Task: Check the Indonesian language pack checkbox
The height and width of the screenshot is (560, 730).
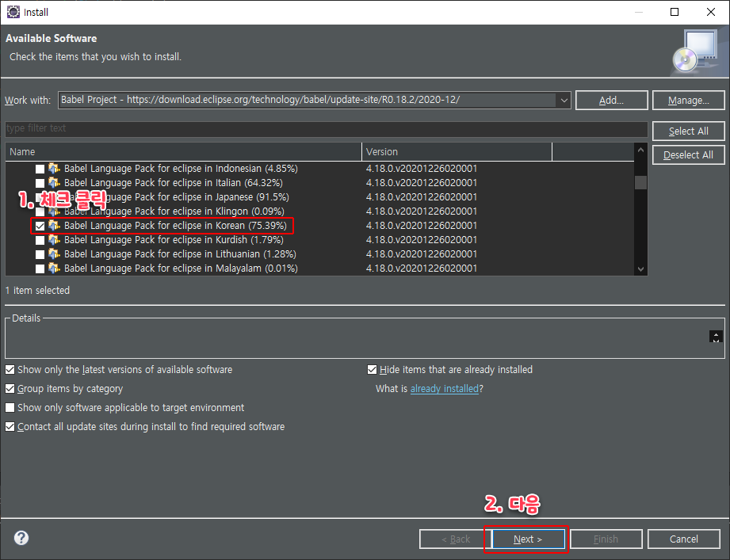Action: [x=40, y=169]
